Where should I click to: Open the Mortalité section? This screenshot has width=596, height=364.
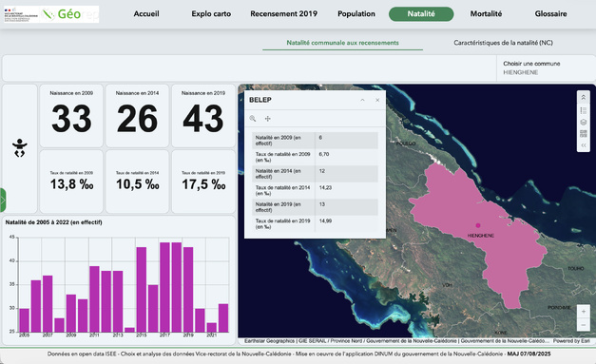pos(486,13)
